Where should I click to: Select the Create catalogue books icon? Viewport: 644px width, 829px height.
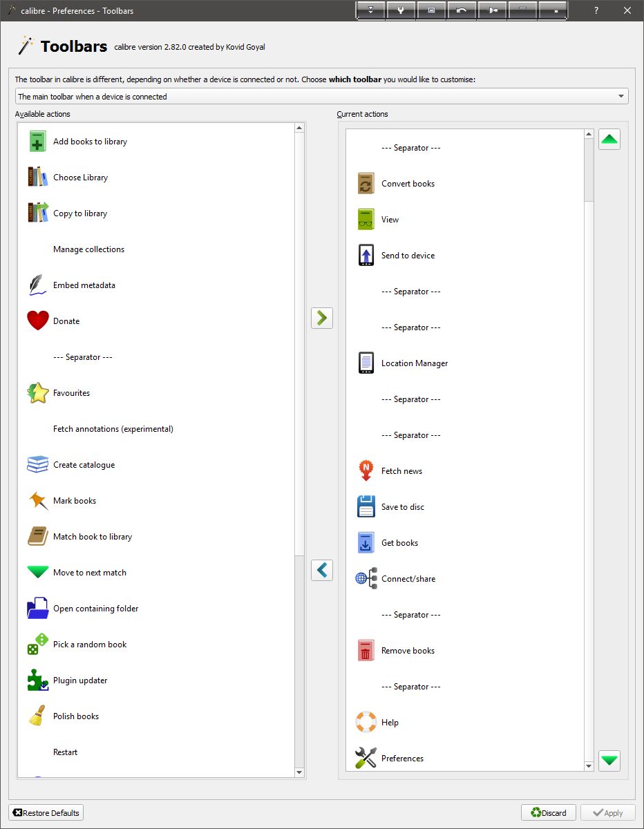coord(38,465)
